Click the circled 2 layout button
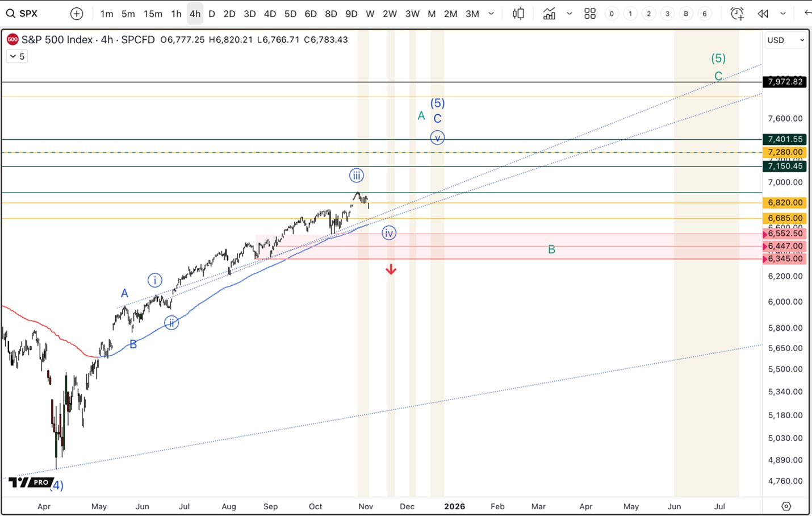 pyautogui.click(x=648, y=14)
